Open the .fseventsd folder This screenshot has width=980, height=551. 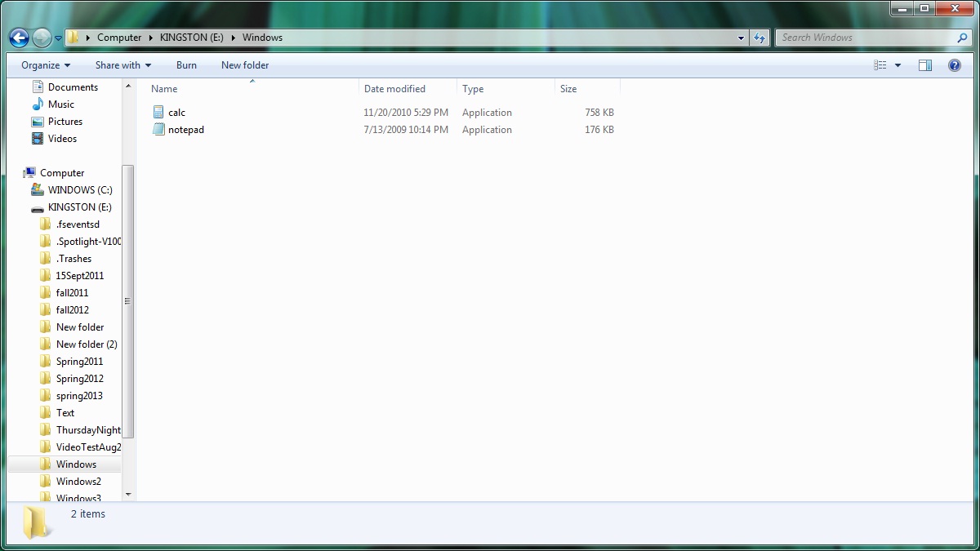point(78,224)
